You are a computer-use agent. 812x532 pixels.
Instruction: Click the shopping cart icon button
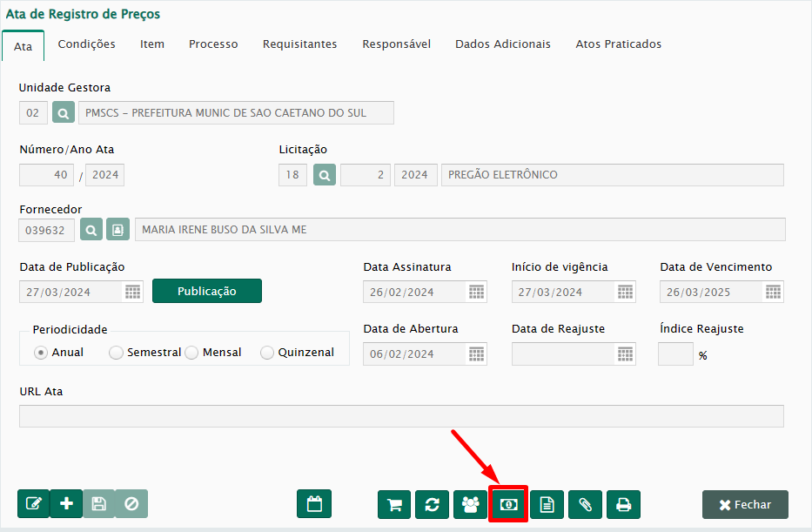[394, 504]
